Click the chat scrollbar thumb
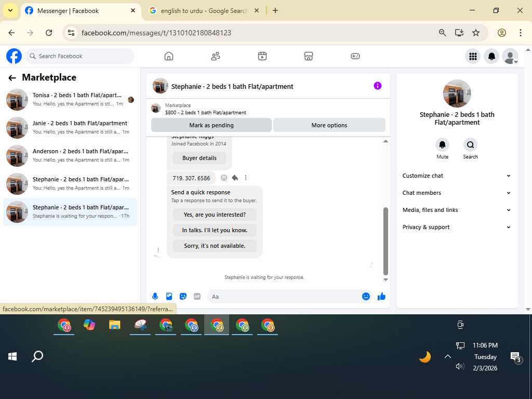 point(385,241)
